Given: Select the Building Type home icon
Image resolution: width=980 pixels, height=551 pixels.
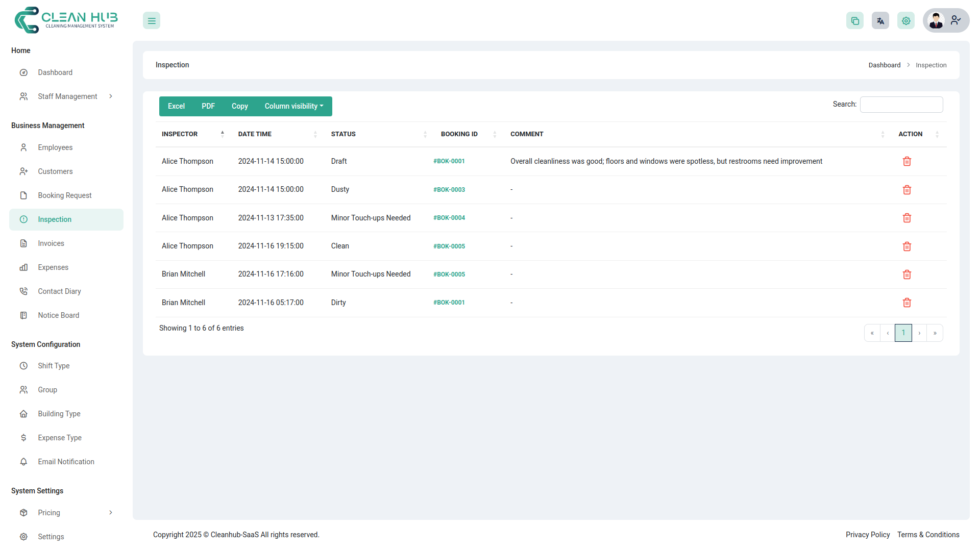Looking at the screenshot, I should tap(23, 413).
